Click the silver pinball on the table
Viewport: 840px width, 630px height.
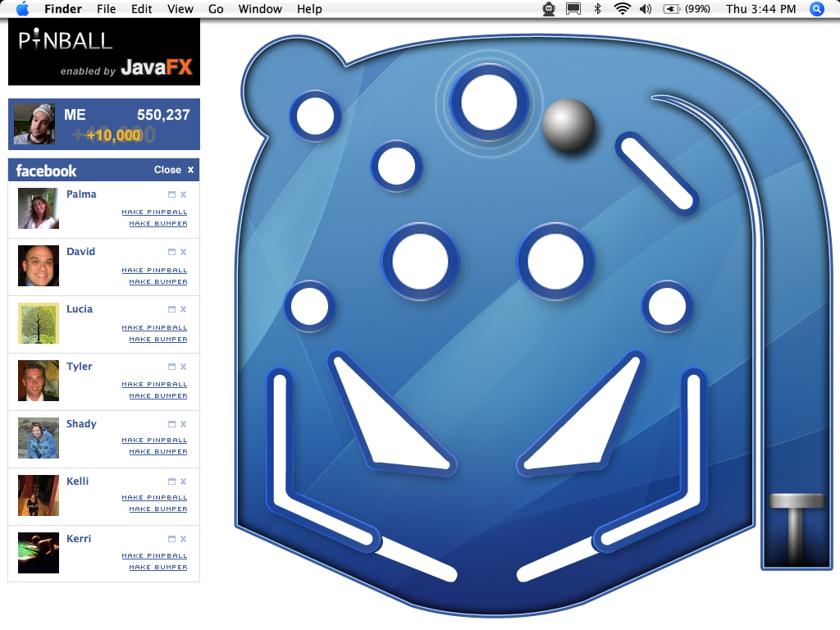point(568,125)
